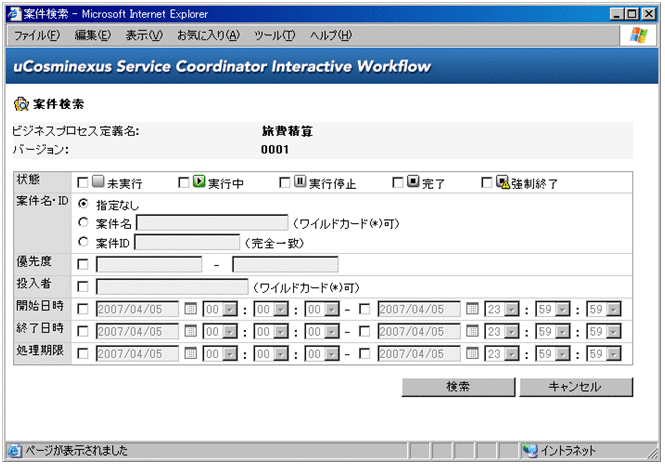The width and height of the screenshot is (665, 465).
Task: Enable the 優先度 checkbox
Action: click(83, 265)
